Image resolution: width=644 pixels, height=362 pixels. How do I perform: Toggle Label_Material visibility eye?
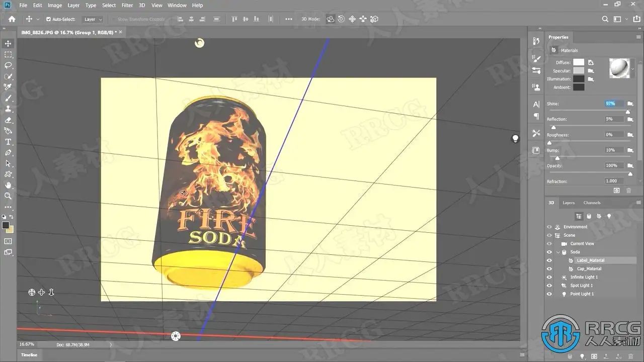tap(549, 260)
